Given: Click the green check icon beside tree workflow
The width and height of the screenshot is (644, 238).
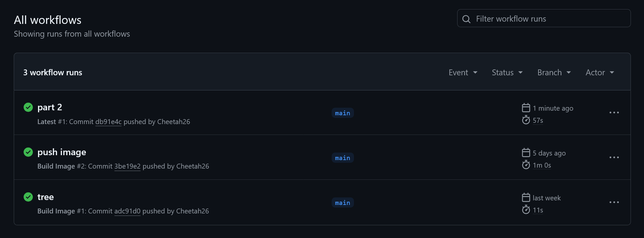Looking at the screenshot, I should 28,197.
